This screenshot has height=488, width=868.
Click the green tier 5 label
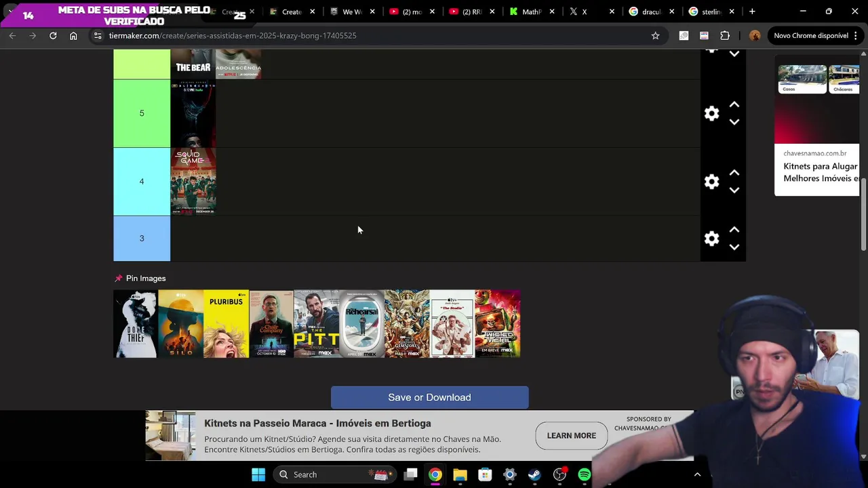pos(142,113)
